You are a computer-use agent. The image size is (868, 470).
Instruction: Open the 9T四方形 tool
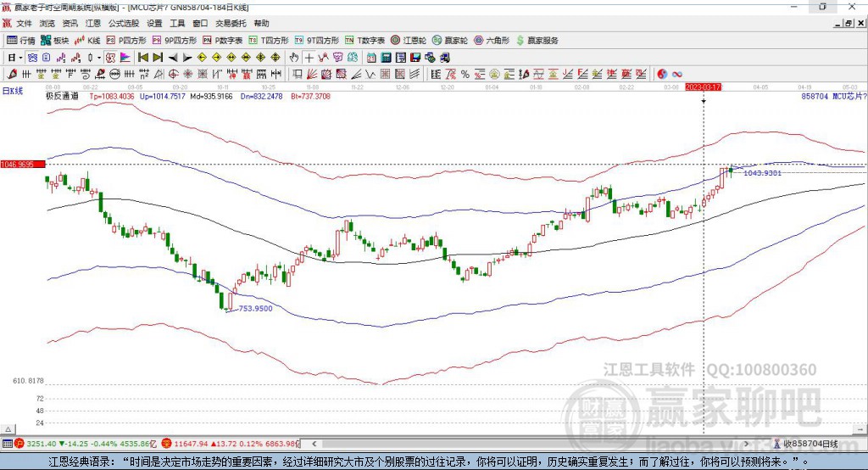[316, 41]
